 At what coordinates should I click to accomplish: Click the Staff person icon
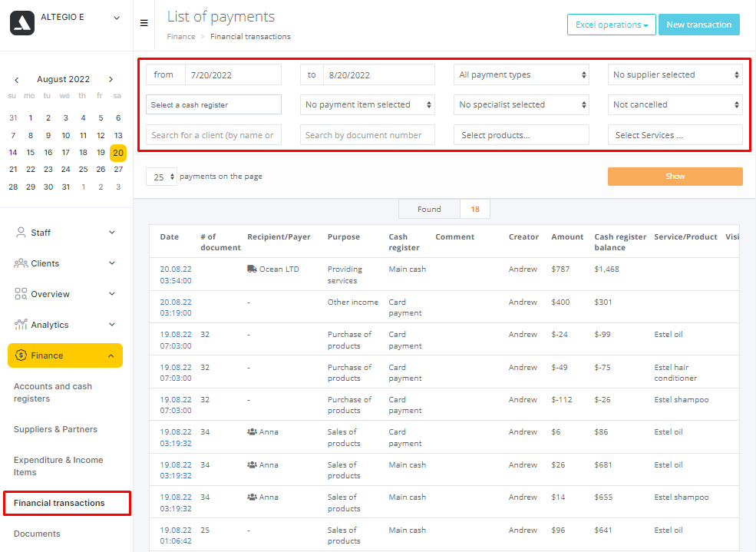pos(21,233)
